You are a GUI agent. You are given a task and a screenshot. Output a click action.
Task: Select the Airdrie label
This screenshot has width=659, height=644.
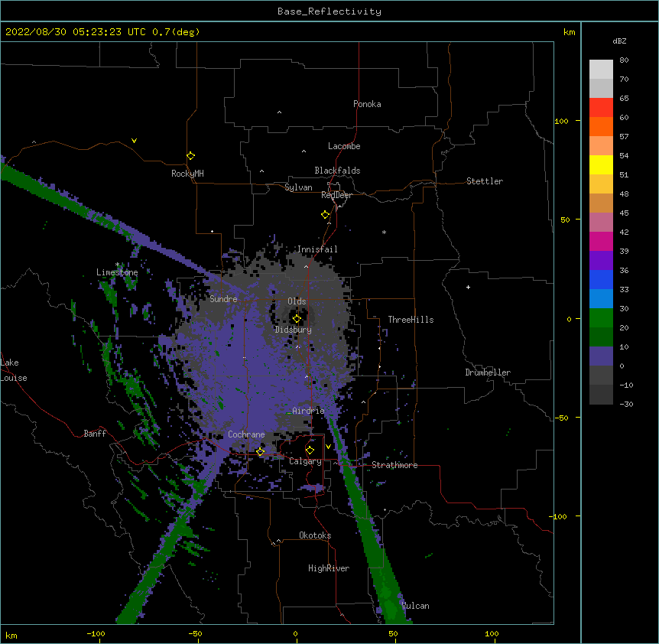[308, 411]
